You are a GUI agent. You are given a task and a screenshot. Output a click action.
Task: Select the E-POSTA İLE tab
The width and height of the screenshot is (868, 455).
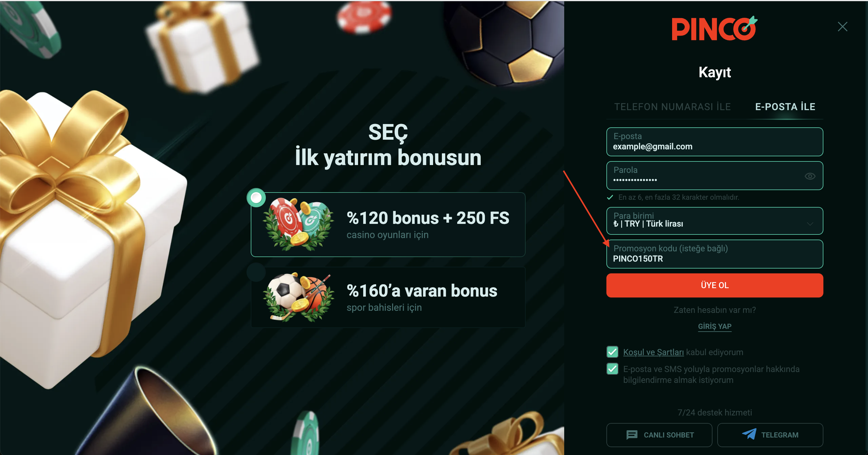(x=785, y=107)
